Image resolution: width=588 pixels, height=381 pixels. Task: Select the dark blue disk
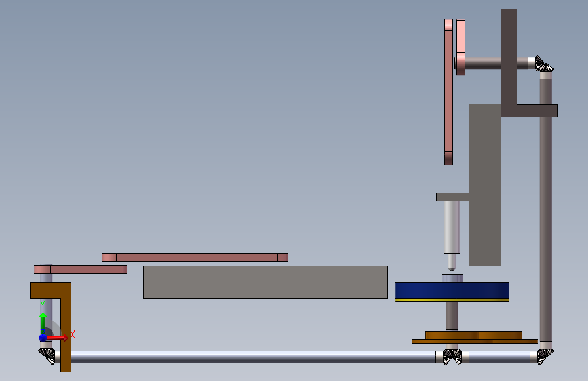(452, 290)
